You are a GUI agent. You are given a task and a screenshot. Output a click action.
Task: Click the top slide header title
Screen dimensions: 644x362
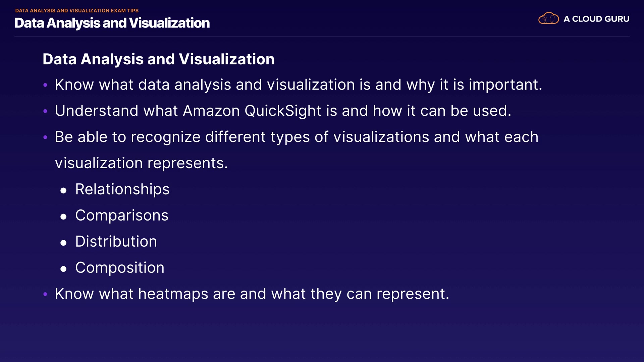112,23
